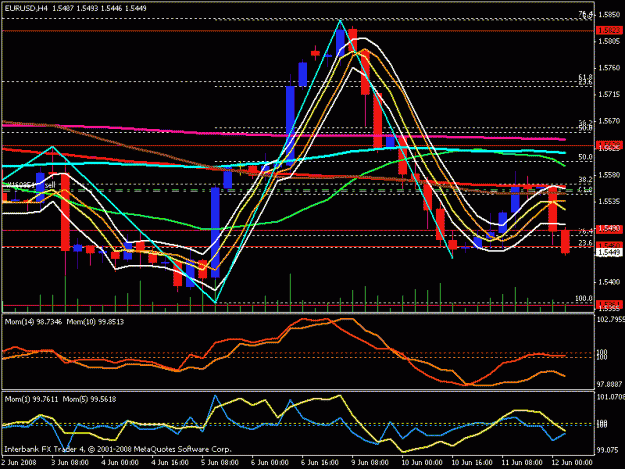Select the EURUSD,H4 chart title text
Image resolution: width=625 pixels, height=469 pixels.
26,8
